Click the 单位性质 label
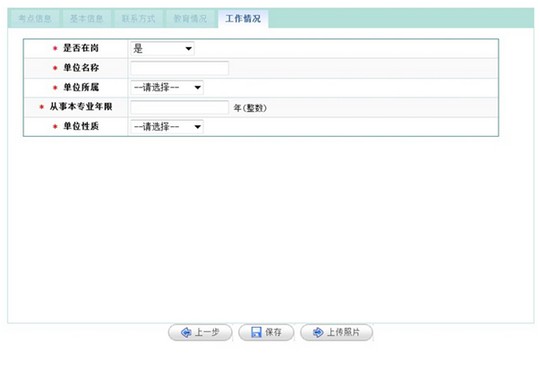The image size is (540, 365). click(x=81, y=126)
